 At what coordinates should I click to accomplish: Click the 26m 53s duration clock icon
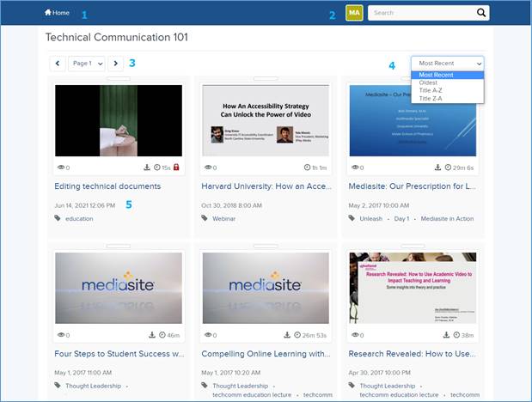(x=297, y=335)
